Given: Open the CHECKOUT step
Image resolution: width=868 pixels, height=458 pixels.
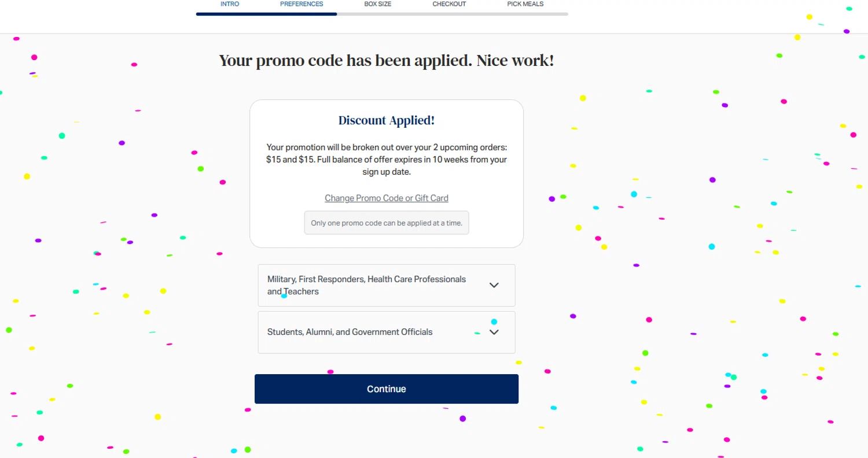Looking at the screenshot, I should click(449, 4).
